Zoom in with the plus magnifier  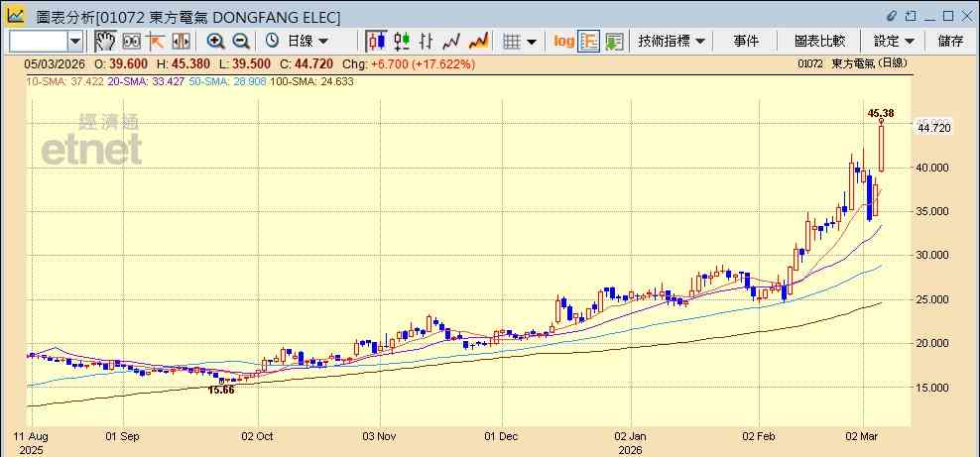[x=215, y=42]
